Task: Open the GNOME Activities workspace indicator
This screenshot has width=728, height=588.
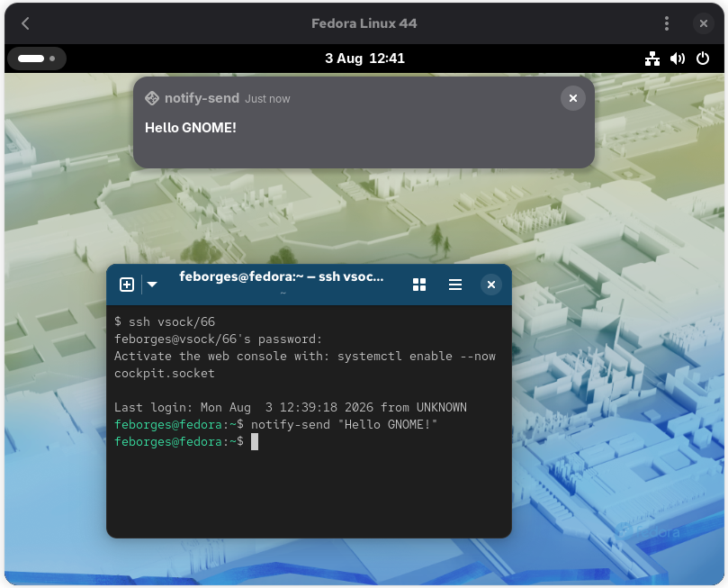Action: tap(37, 59)
